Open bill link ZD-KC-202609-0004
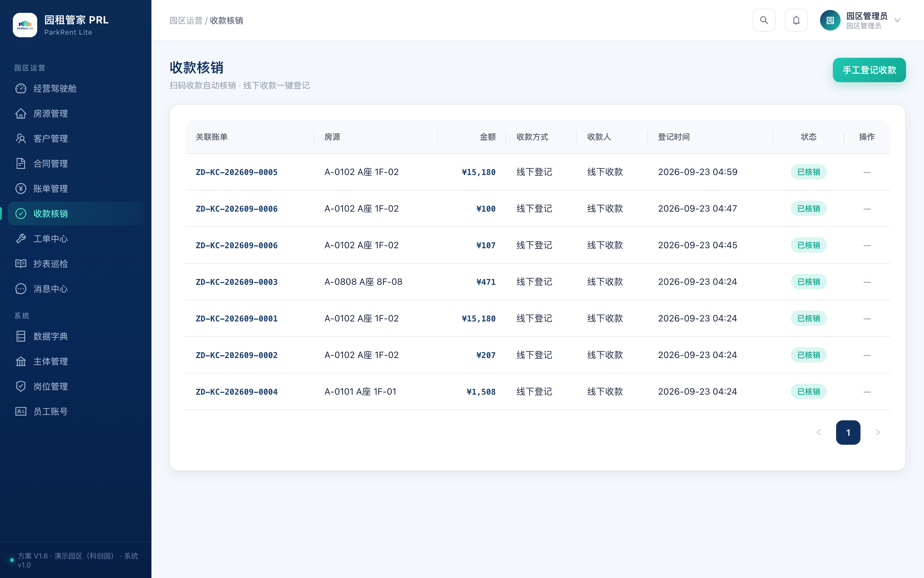Image resolution: width=924 pixels, height=578 pixels. [x=237, y=392]
